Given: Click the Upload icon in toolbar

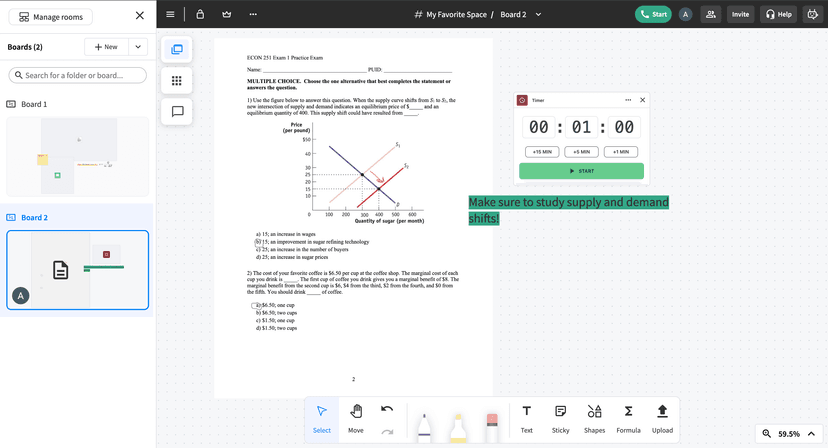Looking at the screenshot, I should [x=662, y=418].
